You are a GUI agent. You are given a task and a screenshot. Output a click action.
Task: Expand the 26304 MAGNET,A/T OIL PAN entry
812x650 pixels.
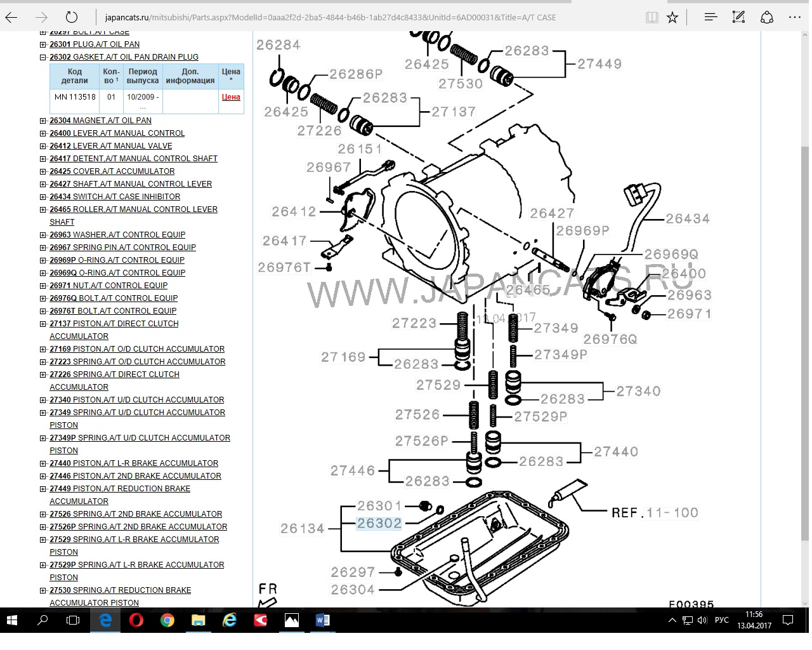coord(43,121)
